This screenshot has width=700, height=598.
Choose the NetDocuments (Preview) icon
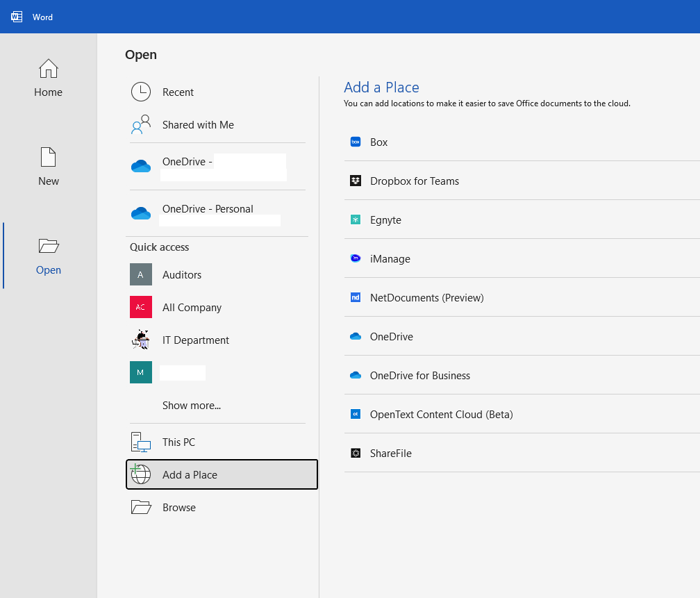pyautogui.click(x=356, y=297)
